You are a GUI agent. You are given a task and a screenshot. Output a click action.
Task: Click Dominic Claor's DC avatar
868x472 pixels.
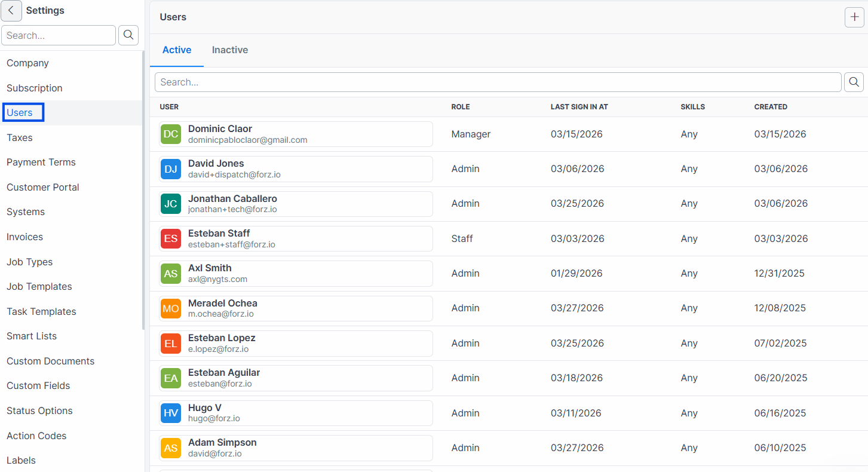[171, 134]
